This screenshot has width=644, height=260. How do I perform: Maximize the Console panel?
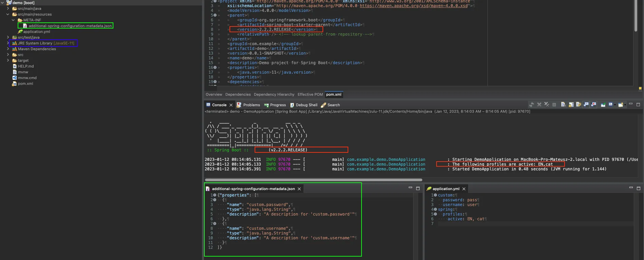(x=638, y=105)
